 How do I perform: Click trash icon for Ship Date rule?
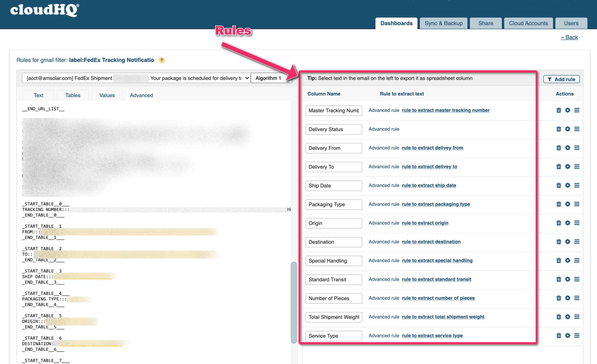point(558,185)
